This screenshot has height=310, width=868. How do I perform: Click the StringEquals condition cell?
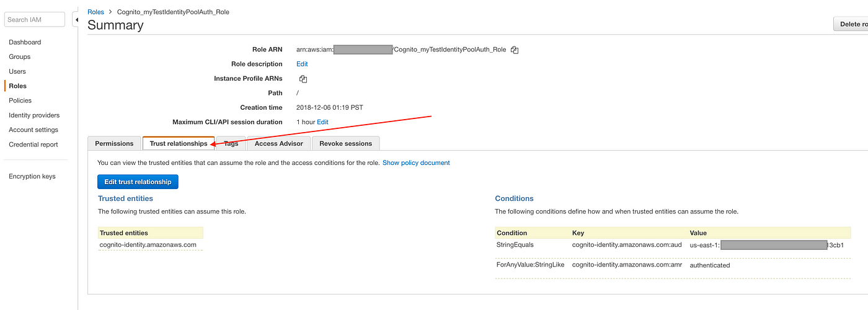point(515,245)
